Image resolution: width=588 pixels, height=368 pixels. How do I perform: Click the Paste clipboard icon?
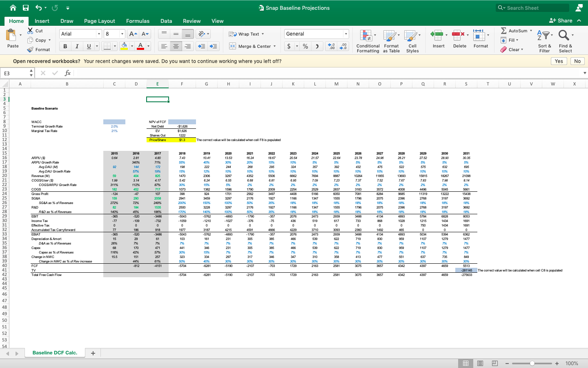[11, 35]
